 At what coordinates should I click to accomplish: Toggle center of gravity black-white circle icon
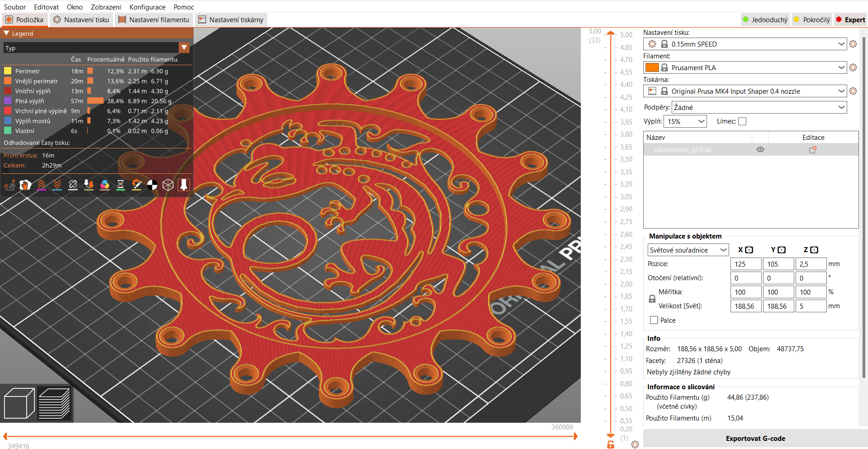pos(152,185)
